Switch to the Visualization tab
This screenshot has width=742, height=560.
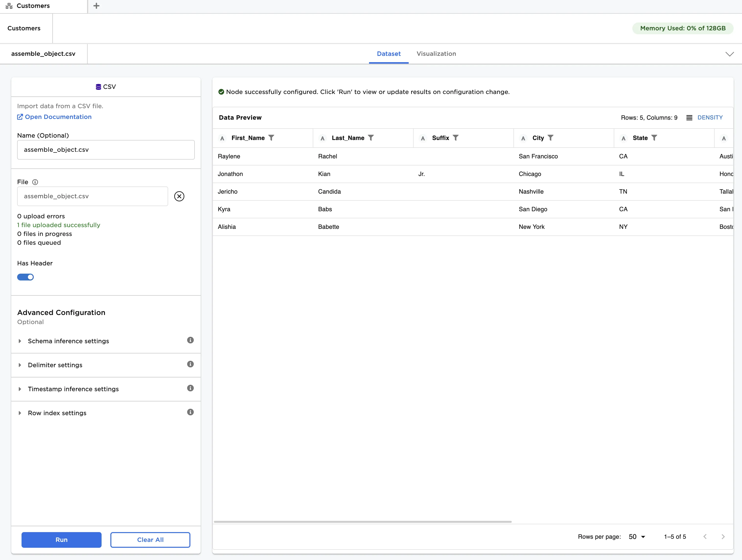click(x=436, y=54)
